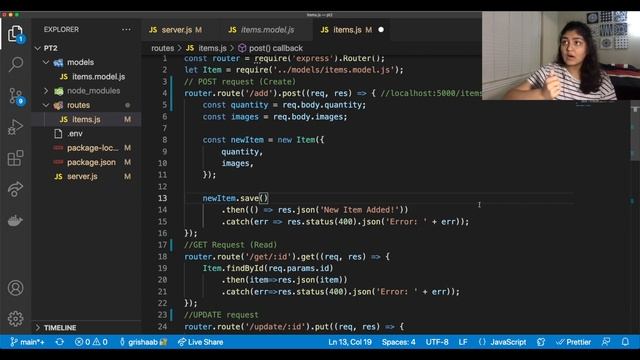
Task: Click the main branch indicator in status bar
Action: click(27, 342)
